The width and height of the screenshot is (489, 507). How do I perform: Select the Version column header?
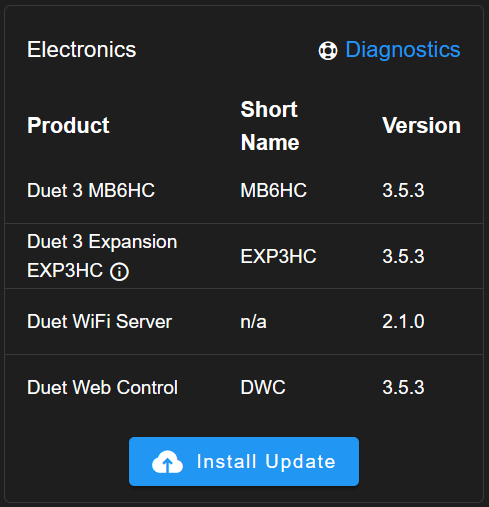pyautogui.click(x=421, y=126)
